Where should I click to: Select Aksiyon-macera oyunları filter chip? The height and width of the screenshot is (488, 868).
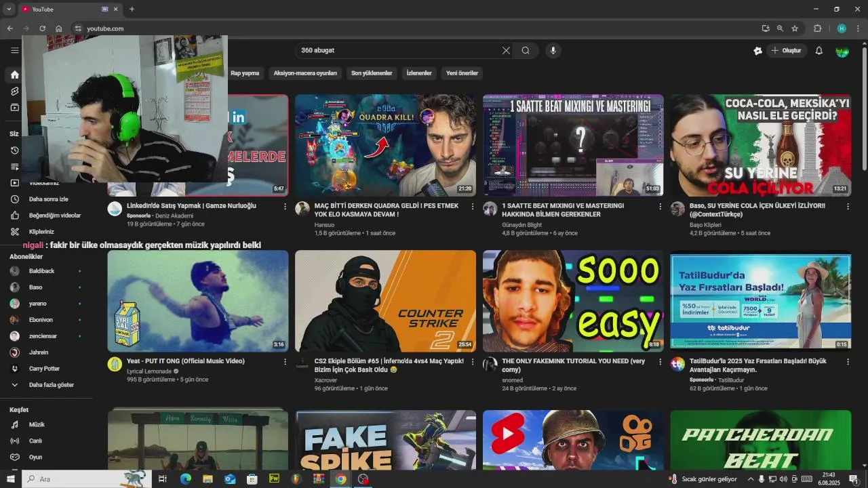click(x=305, y=73)
